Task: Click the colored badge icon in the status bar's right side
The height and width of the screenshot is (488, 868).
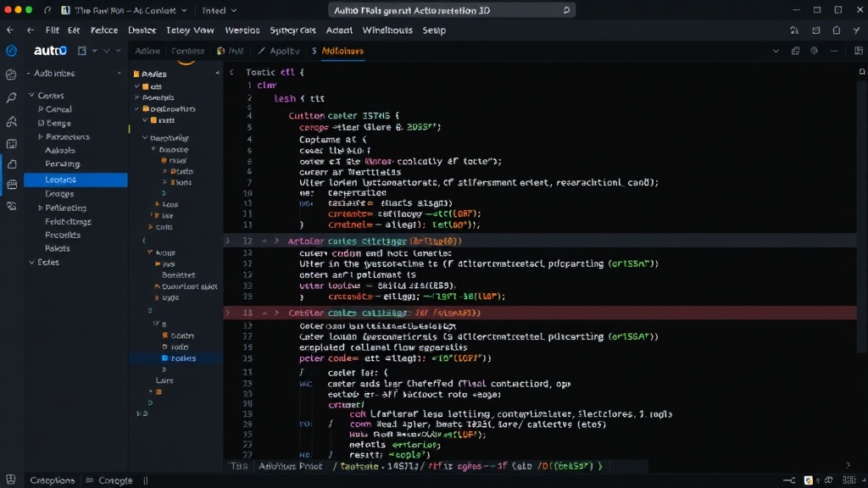Action: pyautogui.click(x=808, y=480)
